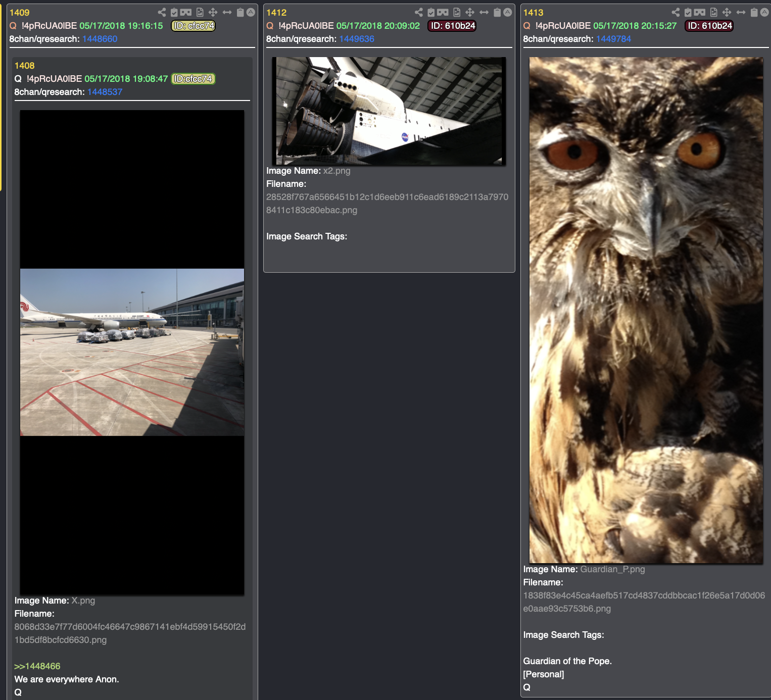Click the plain clipboard icon on post 1412
The image size is (771, 700).
(x=498, y=12)
